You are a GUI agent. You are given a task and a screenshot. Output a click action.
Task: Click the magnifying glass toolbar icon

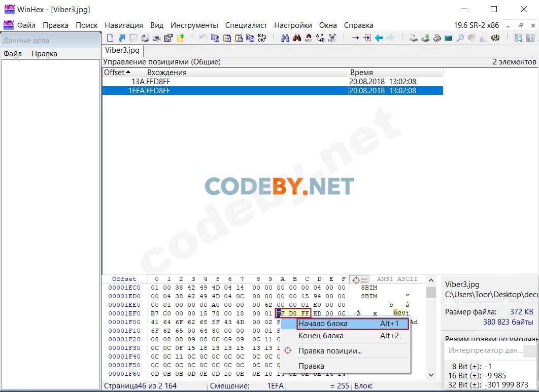pos(460,38)
